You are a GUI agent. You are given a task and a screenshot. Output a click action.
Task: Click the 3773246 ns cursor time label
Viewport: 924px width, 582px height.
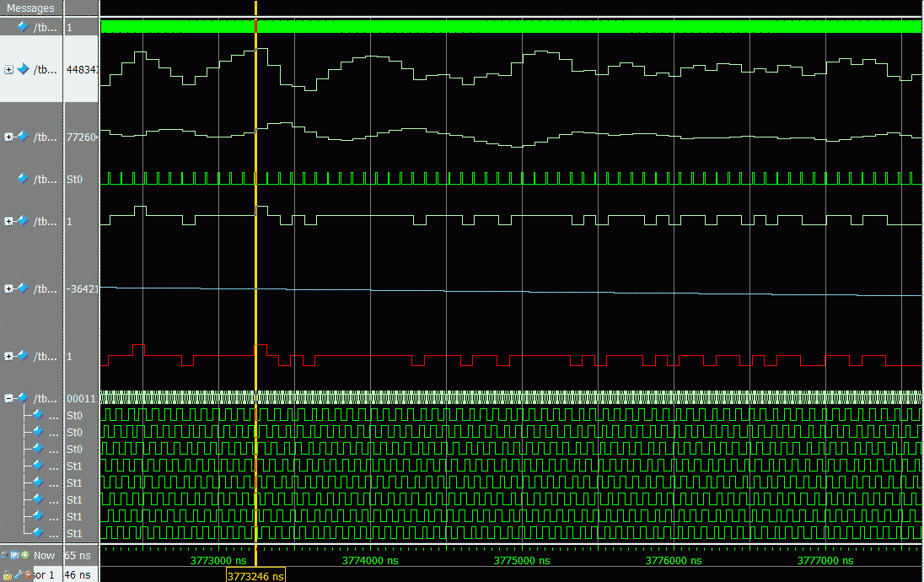pos(255,575)
